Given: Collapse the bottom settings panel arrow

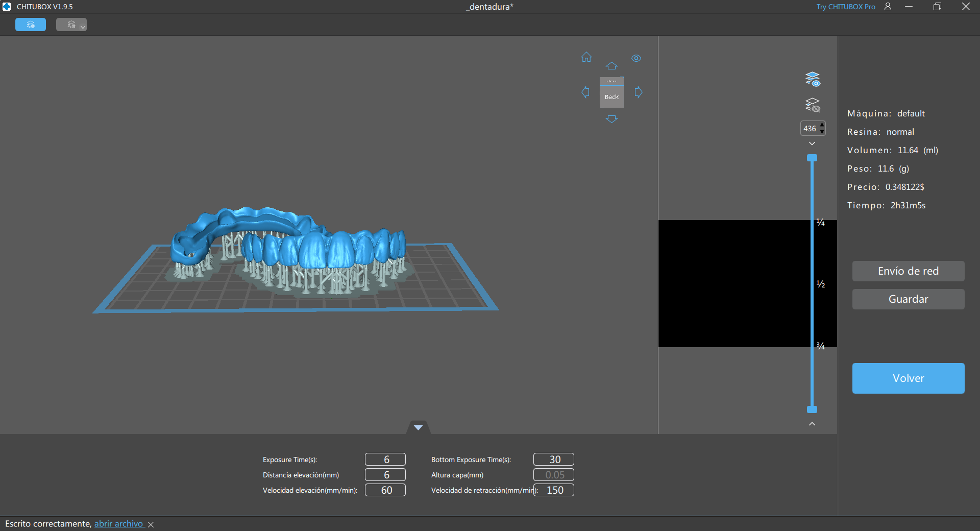Looking at the screenshot, I should click(418, 427).
